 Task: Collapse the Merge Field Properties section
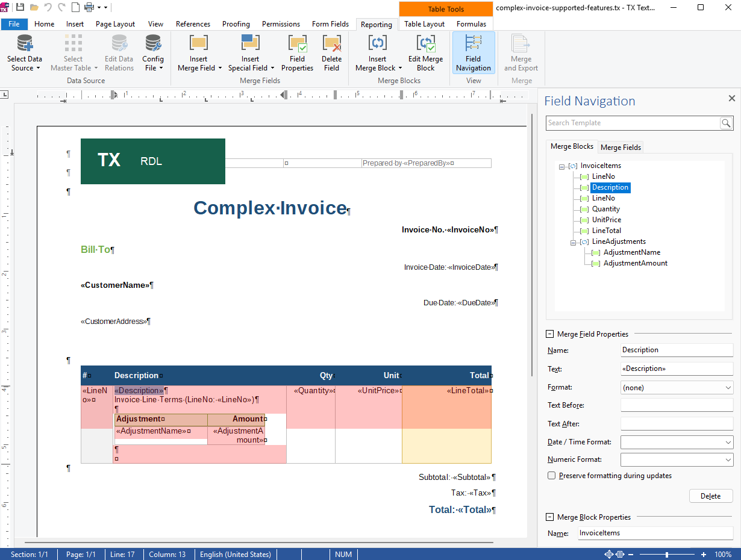coord(550,334)
